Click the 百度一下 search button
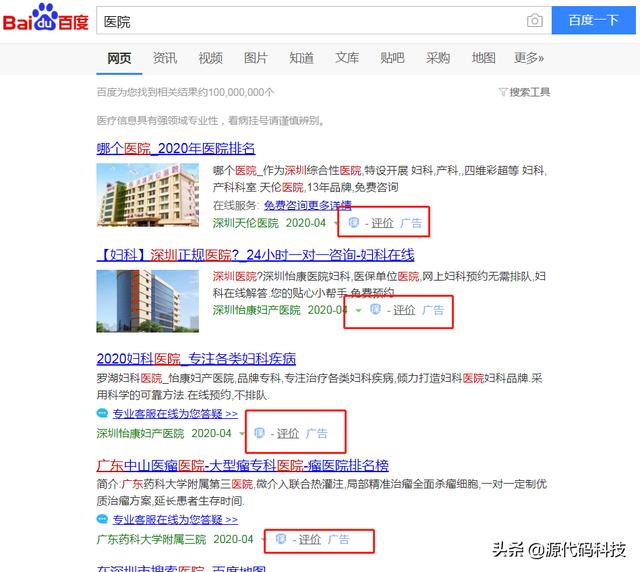This screenshot has height=572, width=640. click(x=593, y=20)
